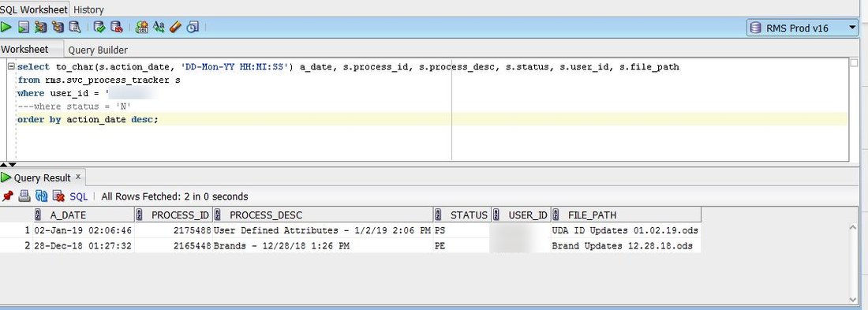Collapse the select statement with fold toggle

pos(12,66)
